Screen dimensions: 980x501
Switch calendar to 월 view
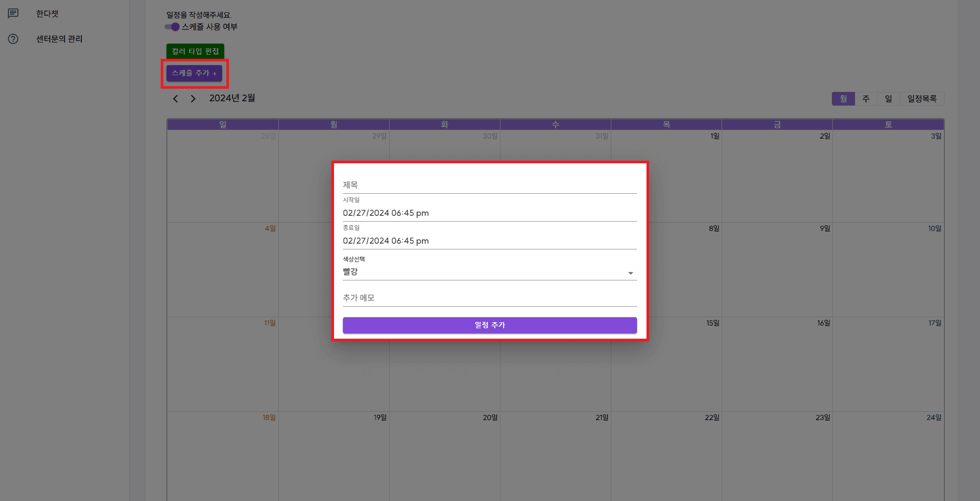[843, 99]
